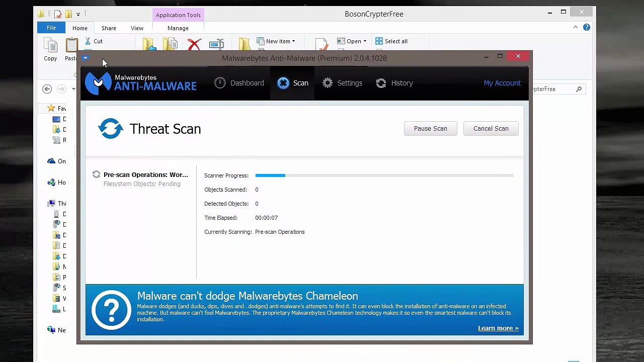Image resolution: width=644 pixels, height=362 pixels.
Task: Click the Paste clipboard icon
Action: pyautogui.click(x=71, y=45)
